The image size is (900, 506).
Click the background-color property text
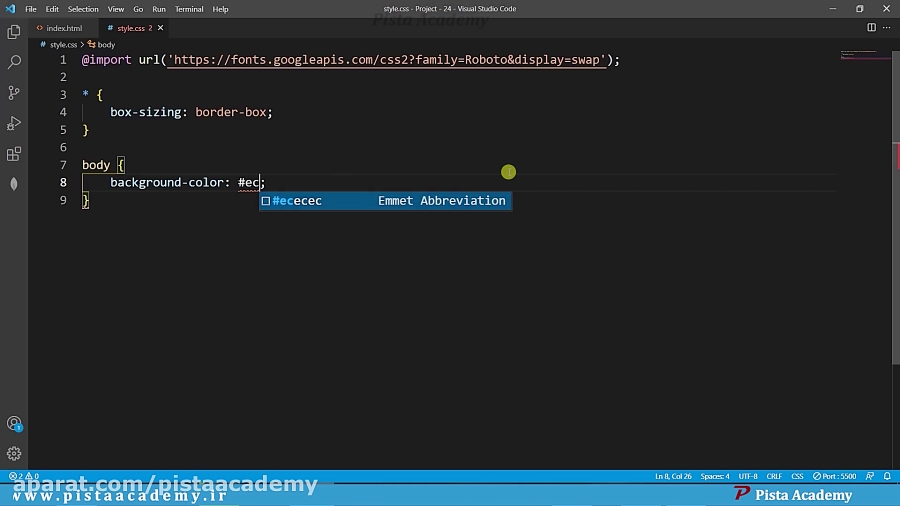click(x=166, y=182)
